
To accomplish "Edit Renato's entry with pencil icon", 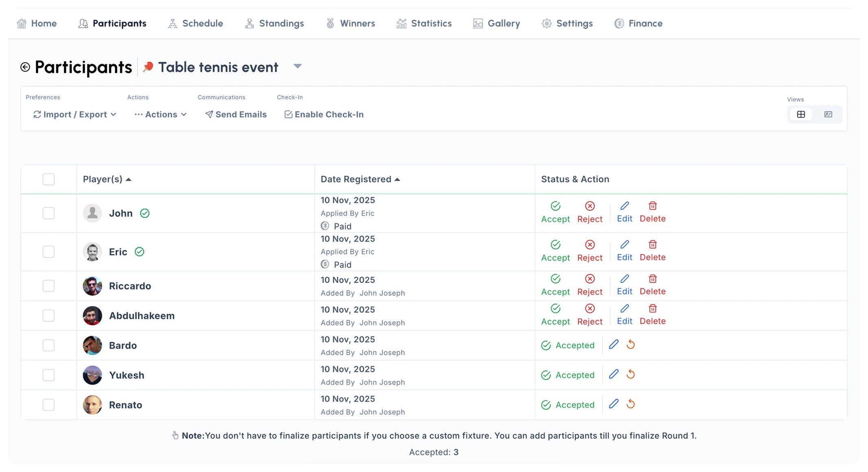I will click(x=614, y=404).
